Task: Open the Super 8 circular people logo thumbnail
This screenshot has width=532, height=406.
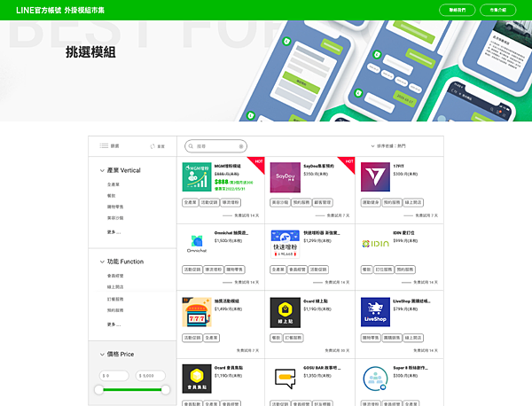Action: click(375, 379)
